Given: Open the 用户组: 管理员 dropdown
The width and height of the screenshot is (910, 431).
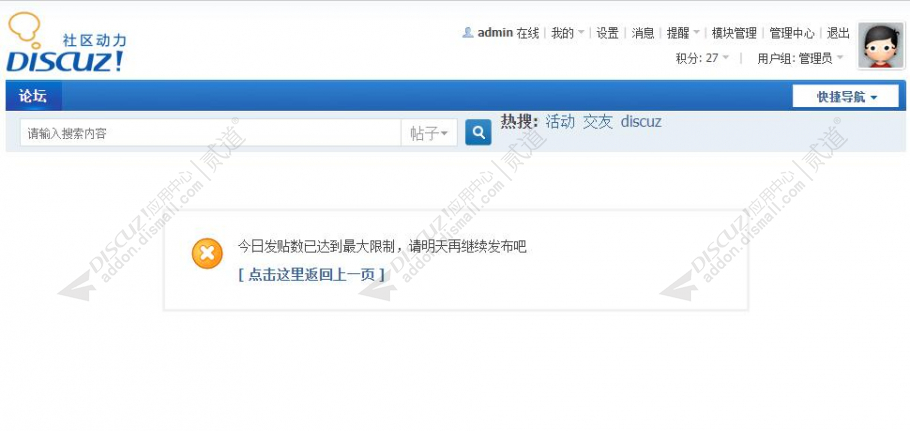Looking at the screenshot, I should (x=800, y=58).
